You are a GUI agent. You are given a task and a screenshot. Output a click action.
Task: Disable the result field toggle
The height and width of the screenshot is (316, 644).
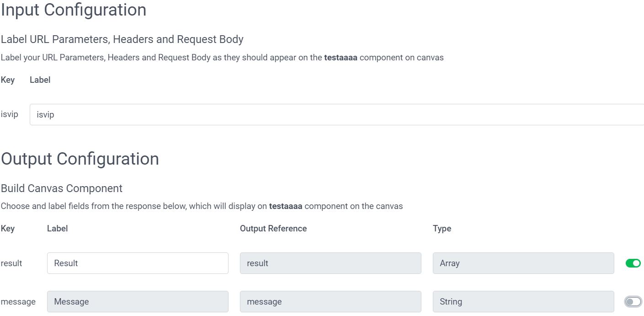pos(633,263)
